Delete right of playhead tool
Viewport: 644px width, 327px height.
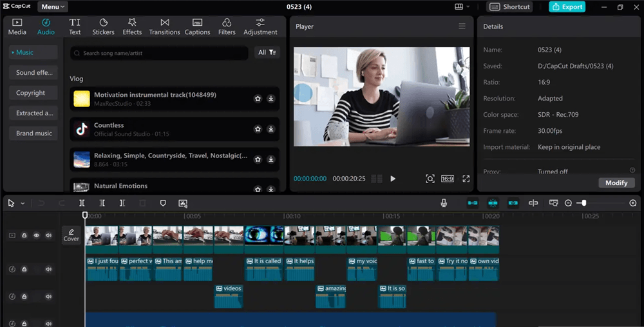(x=122, y=203)
